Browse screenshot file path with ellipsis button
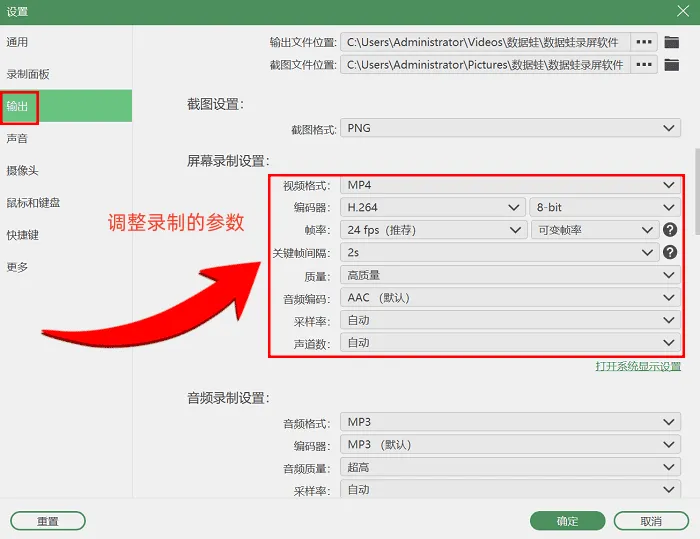 (x=644, y=65)
